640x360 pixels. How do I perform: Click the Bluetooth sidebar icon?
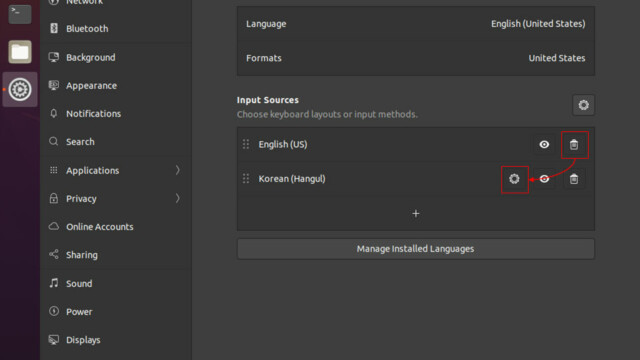pyautogui.click(x=53, y=28)
